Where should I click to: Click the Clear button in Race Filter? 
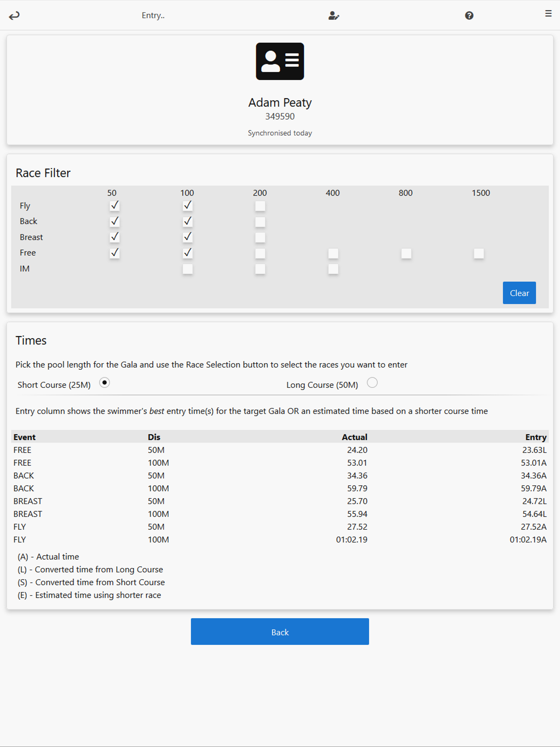[519, 293]
